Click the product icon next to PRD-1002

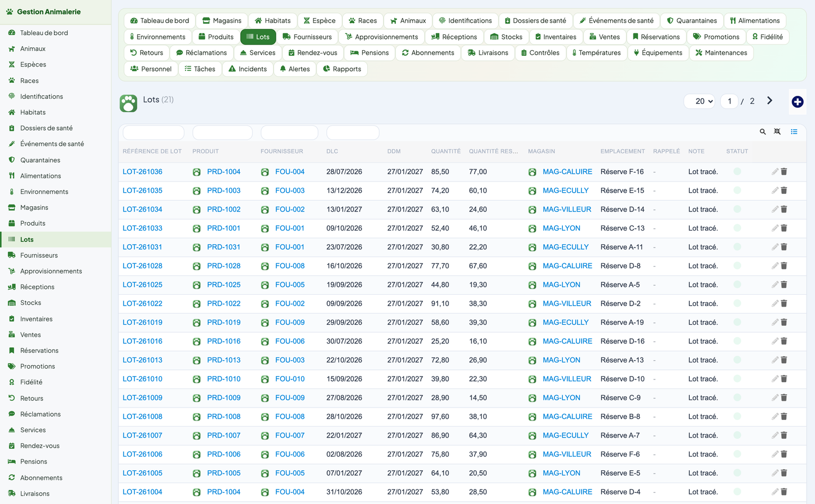tap(197, 210)
